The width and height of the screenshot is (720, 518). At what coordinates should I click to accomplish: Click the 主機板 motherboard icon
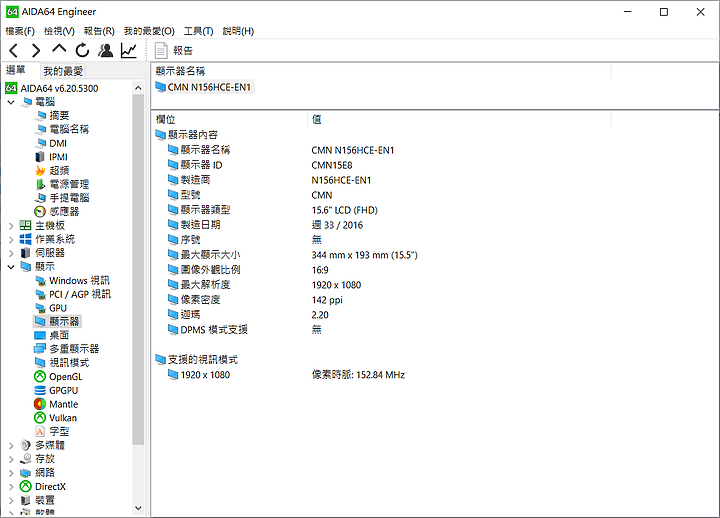pyautogui.click(x=26, y=225)
